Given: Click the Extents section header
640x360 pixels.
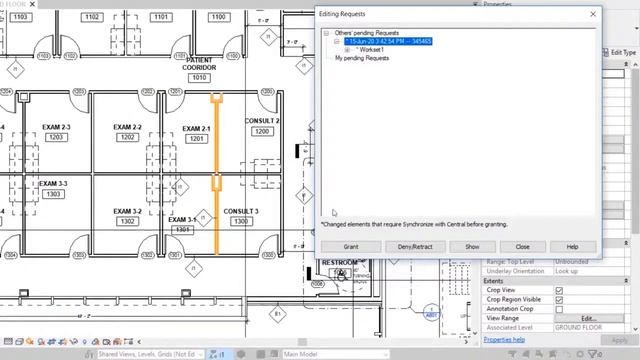Looking at the screenshot, I should 556,281.
